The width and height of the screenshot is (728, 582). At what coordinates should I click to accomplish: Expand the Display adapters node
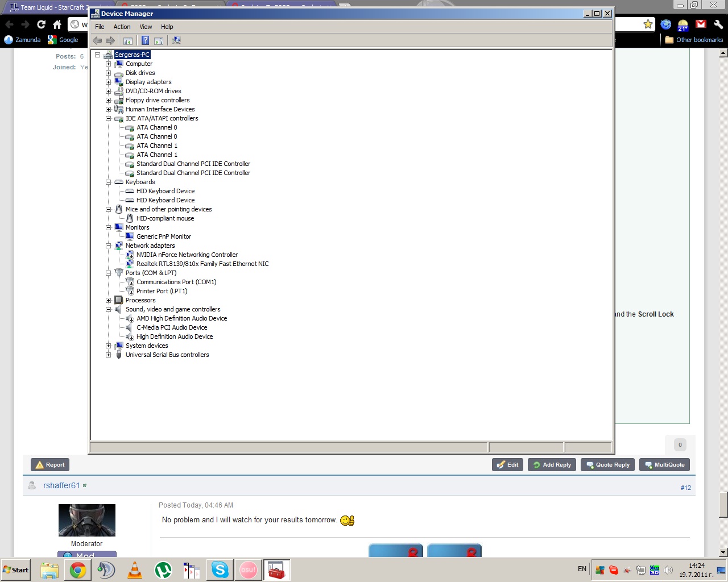[x=108, y=82]
